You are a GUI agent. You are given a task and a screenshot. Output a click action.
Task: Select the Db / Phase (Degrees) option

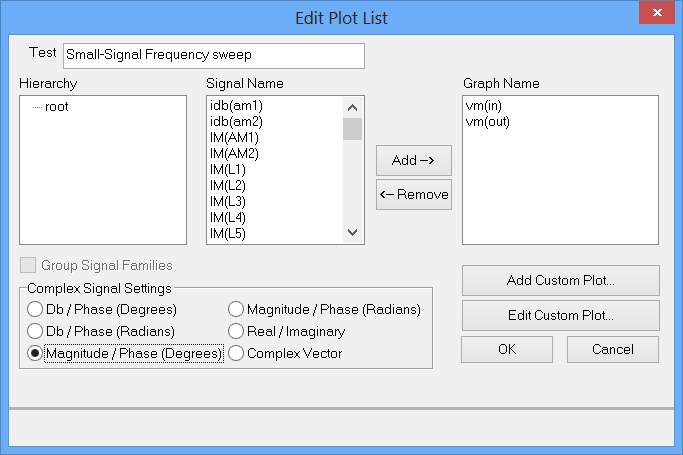[35, 309]
